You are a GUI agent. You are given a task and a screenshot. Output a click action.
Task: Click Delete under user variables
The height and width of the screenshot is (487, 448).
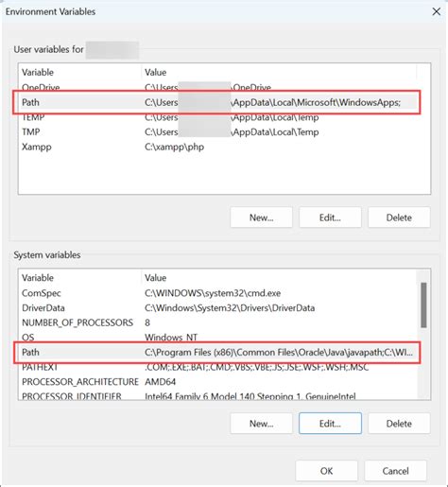click(399, 217)
